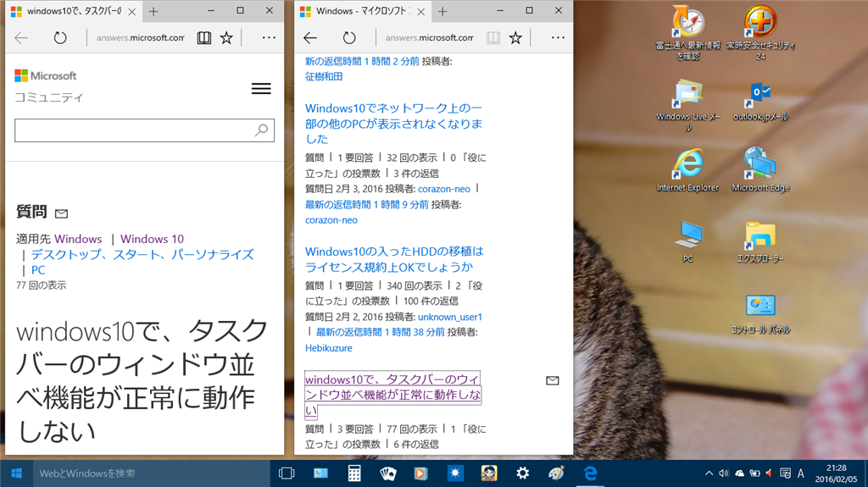The height and width of the screenshot is (487, 868).
Task: Select 常時安全セキュリティ24 desktop icon
Action: 760,32
